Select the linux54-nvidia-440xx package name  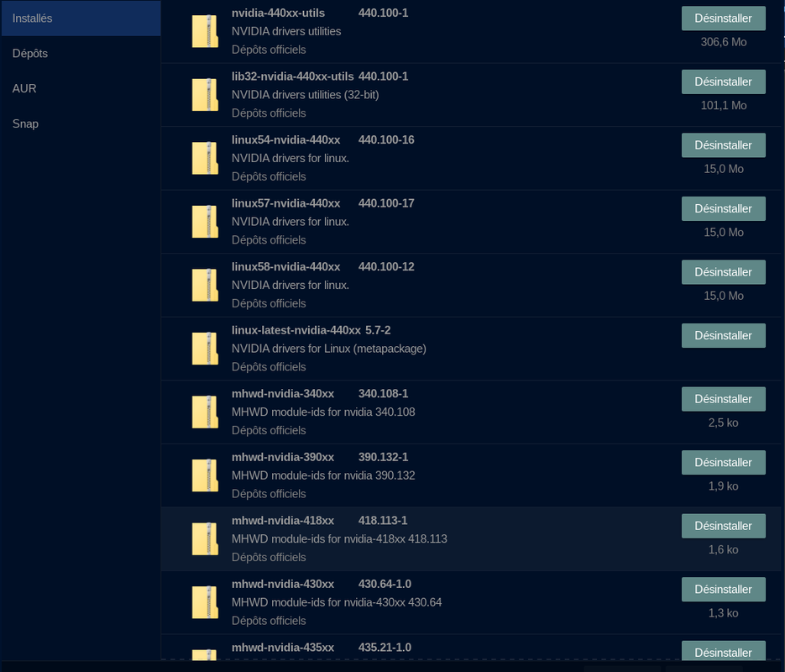click(x=285, y=139)
